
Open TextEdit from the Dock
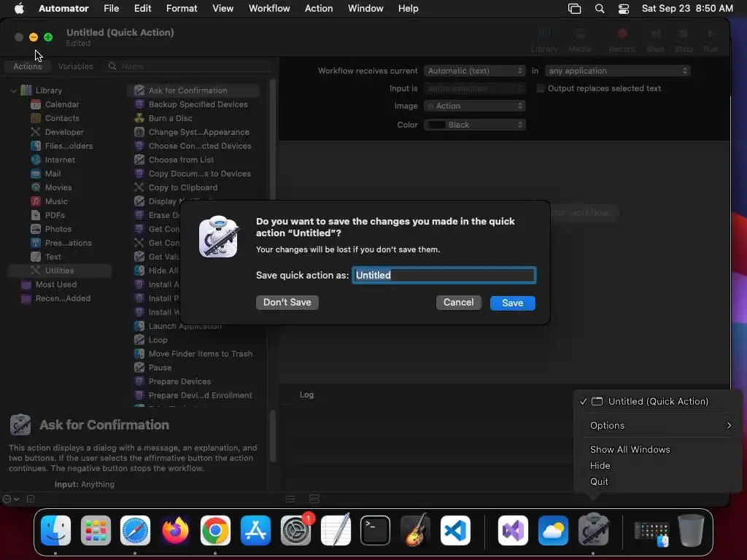[x=336, y=530]
